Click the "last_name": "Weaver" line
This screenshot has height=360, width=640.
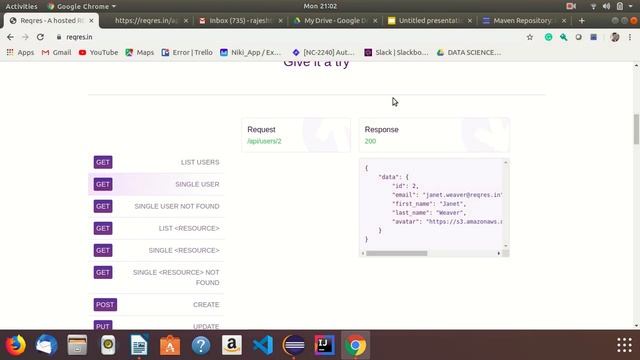[429, 213]
